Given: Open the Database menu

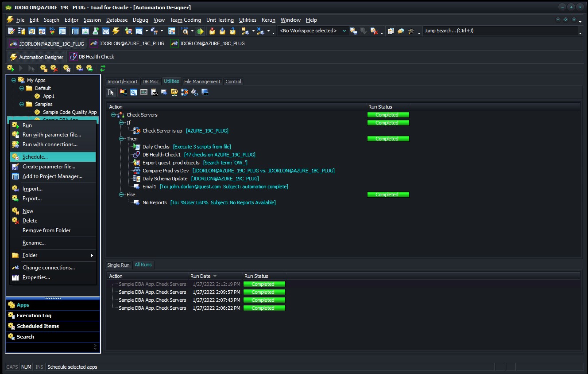Looking at the screenshot, I should [116, 19].
